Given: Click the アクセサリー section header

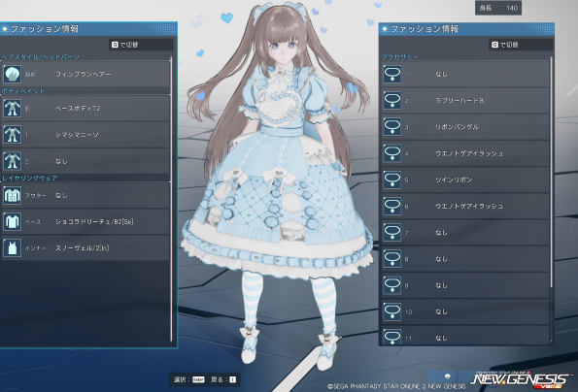Looking at the screenshot, I should point(400,57).
